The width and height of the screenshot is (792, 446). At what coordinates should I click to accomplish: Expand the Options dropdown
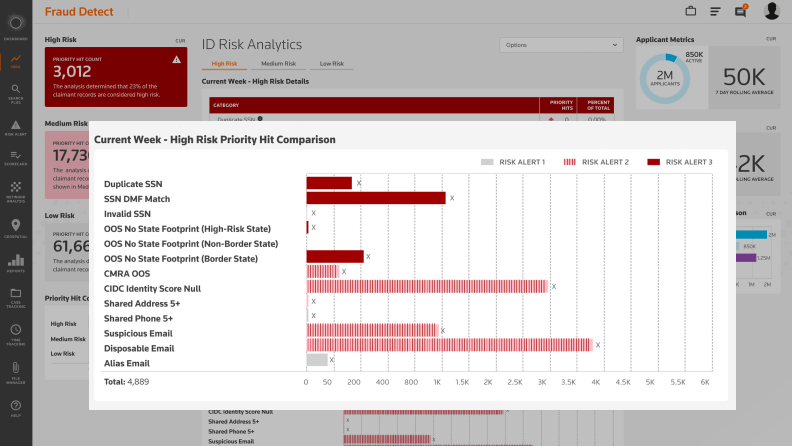click(556, 45)
